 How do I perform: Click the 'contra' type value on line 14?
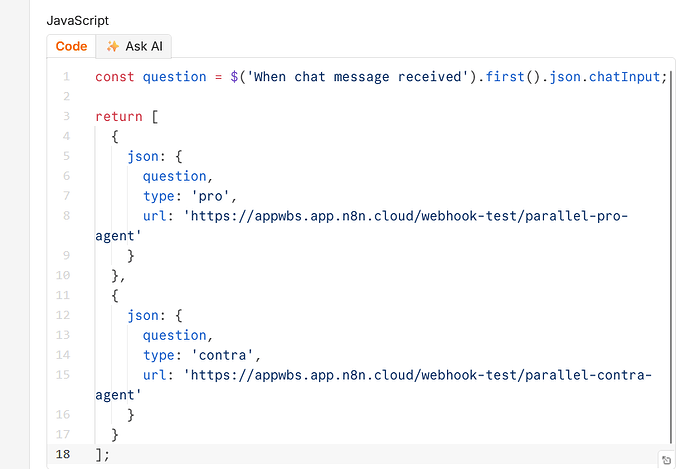(x=222, y=355)
